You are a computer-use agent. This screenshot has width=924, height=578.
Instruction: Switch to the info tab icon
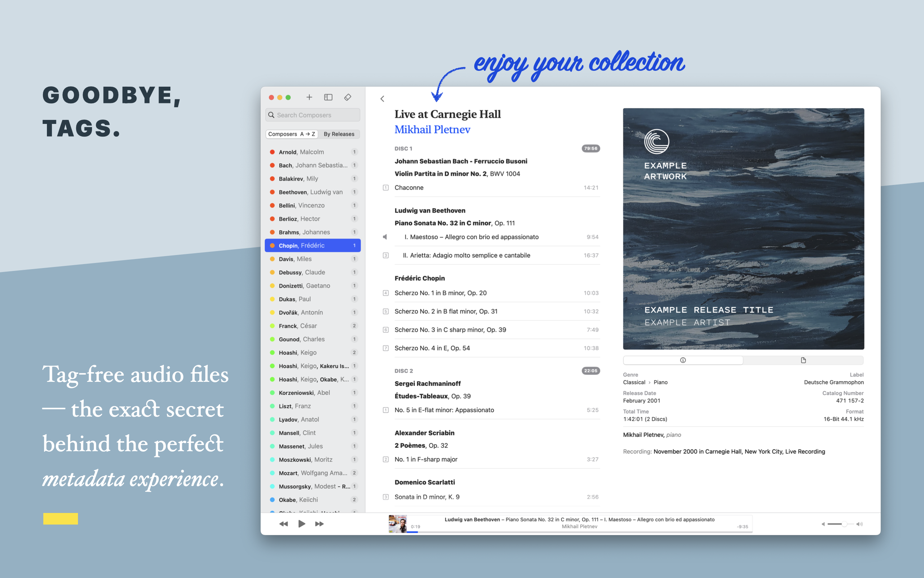pos(683,360)
